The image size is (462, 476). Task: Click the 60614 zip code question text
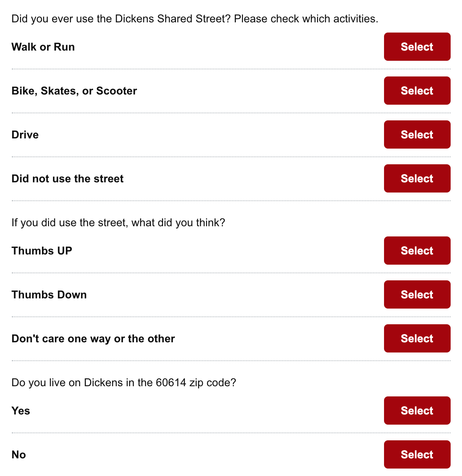point(124,383)
